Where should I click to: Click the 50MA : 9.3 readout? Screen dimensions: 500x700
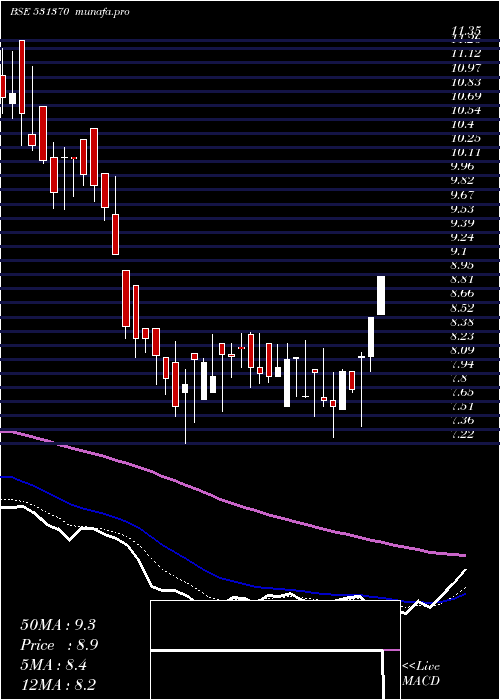tap(58, 625)
